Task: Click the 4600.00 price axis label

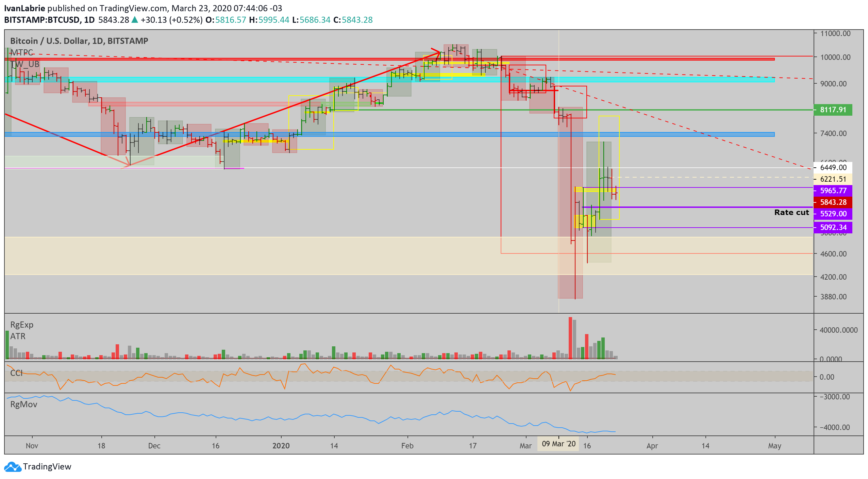Action: (x=833, y=254)
